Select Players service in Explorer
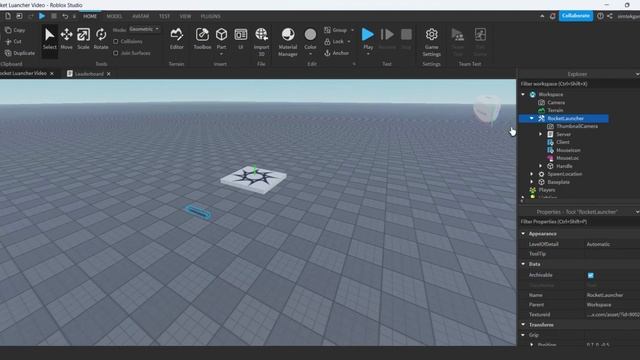Viewport: 640px width, 360px height. point(547,190)
